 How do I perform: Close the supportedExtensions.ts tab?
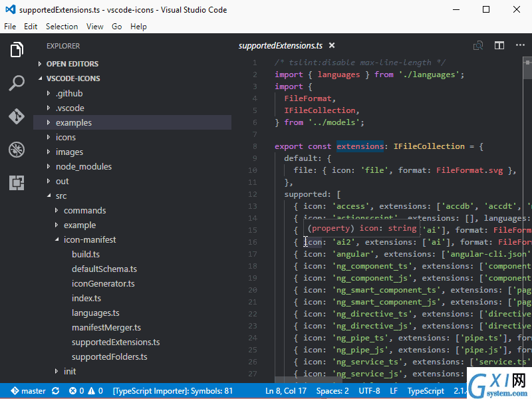(332, 45)
